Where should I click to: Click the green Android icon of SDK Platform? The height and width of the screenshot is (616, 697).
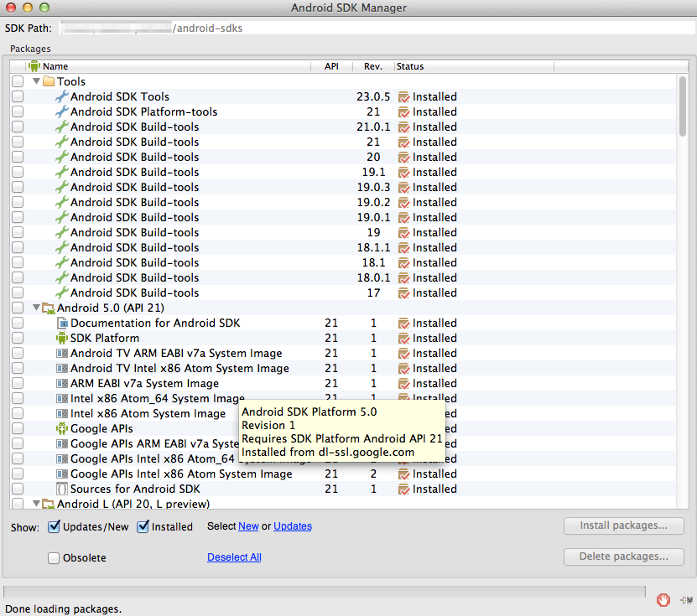pos(62,338)
